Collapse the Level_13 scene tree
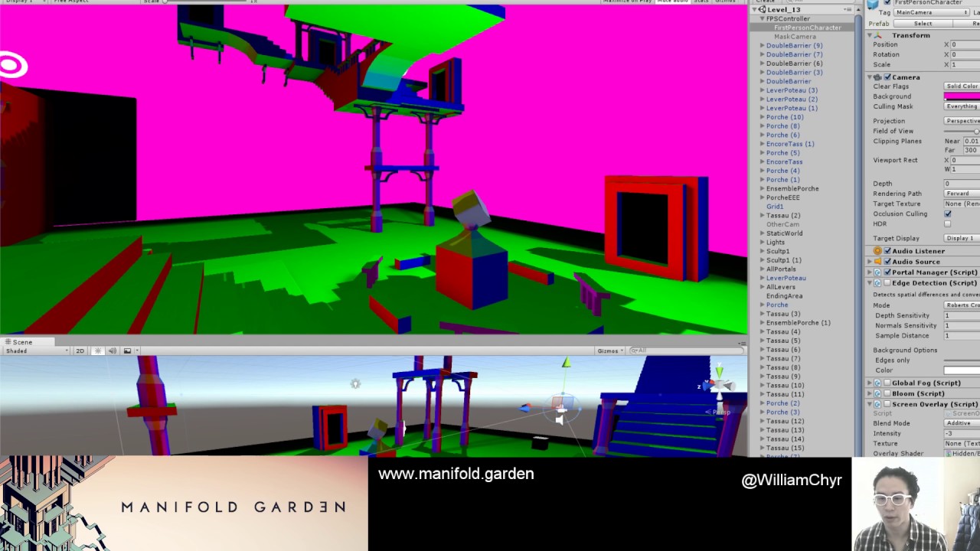Screen dimensions: 980x551 coord(754,10)
